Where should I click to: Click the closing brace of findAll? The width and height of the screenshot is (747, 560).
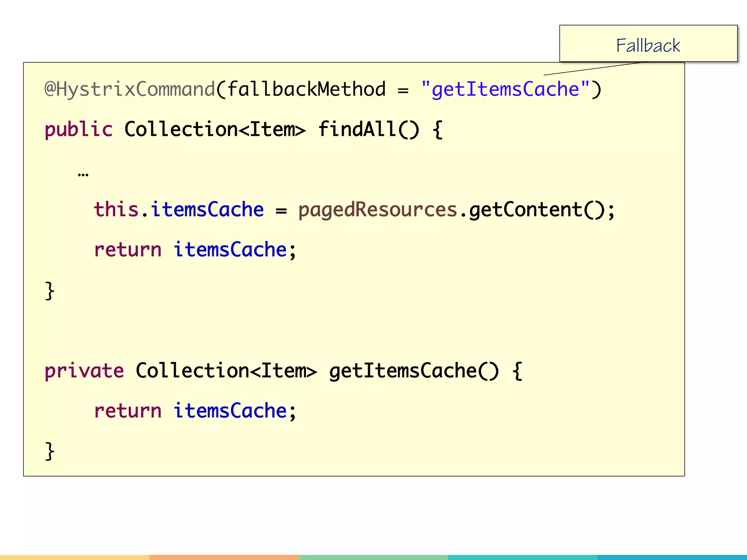pos(50,291)
